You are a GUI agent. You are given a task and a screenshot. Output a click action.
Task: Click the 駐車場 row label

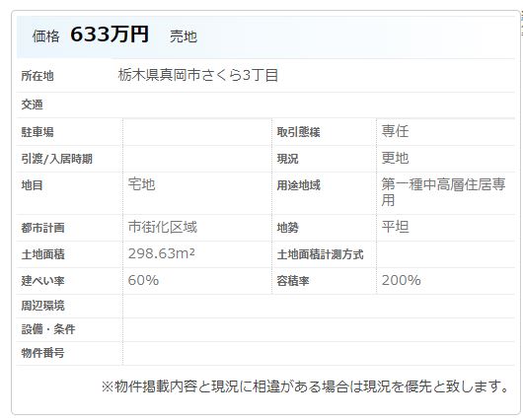[37, 132]
